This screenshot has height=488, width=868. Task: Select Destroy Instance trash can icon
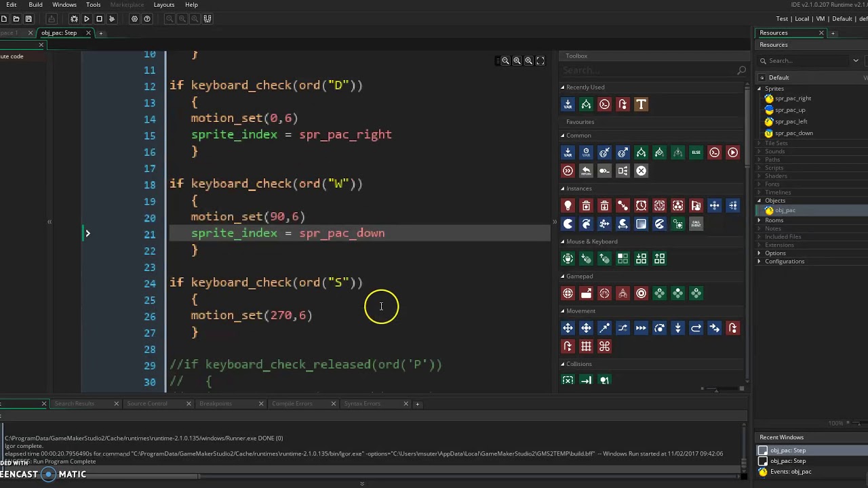[x=586, y=205]
